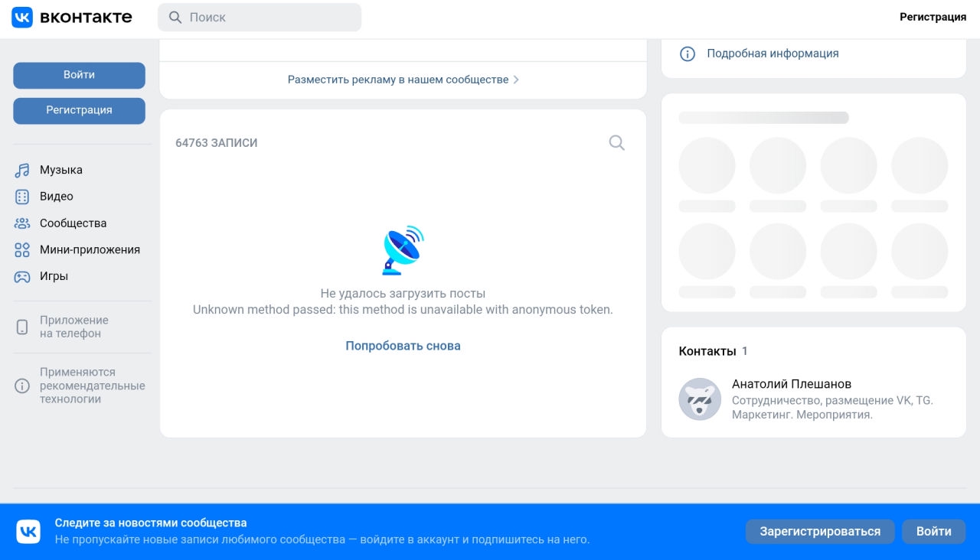
Task: Click the satellite dish error illustration
Action: tap(403, 250)
